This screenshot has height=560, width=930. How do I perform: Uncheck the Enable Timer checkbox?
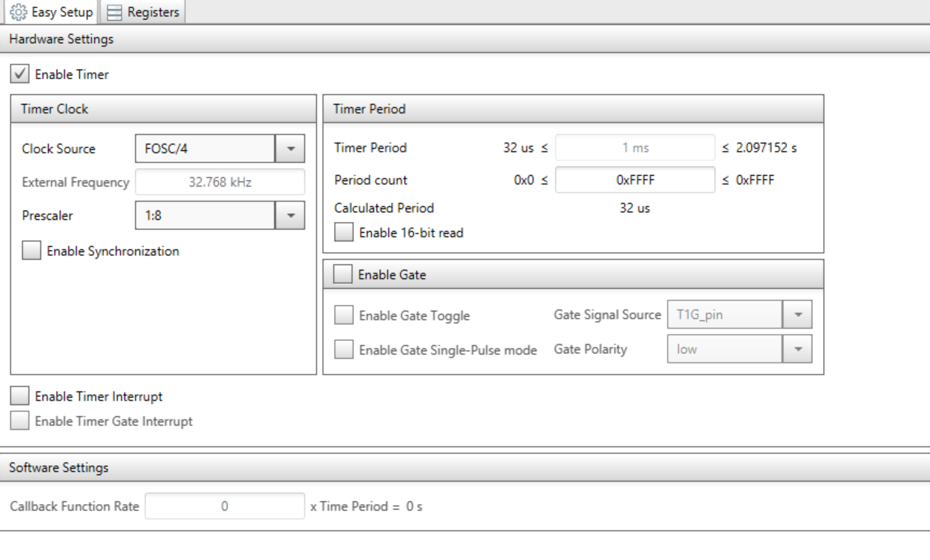pyautogui.click(x=22, y=74)
